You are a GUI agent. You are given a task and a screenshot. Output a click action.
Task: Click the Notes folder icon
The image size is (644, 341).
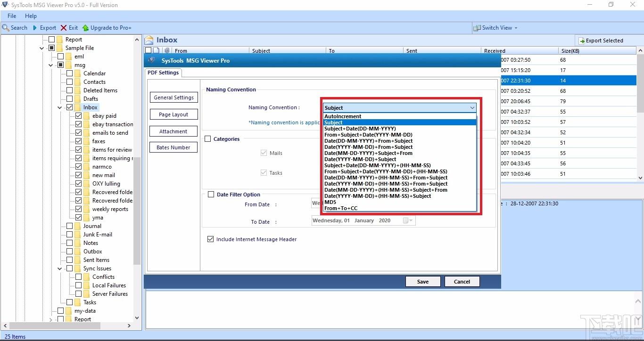pyautogui.click(x=78, y=243)
